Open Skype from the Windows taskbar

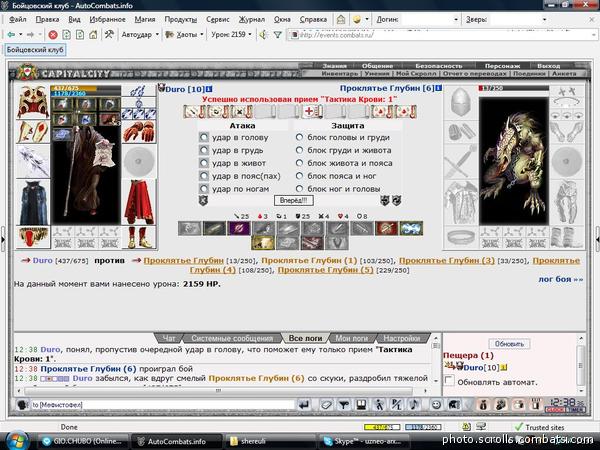click(364, 441)
